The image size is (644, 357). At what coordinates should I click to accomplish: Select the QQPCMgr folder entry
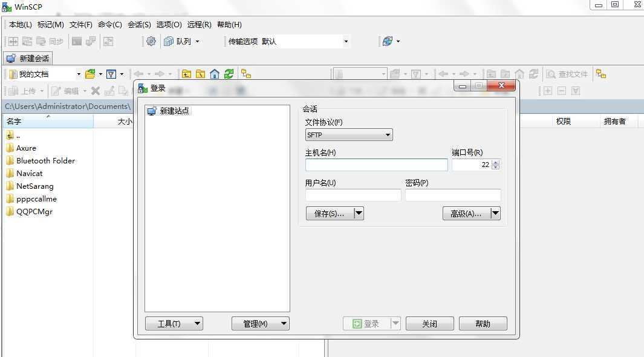tap(30, 212)
